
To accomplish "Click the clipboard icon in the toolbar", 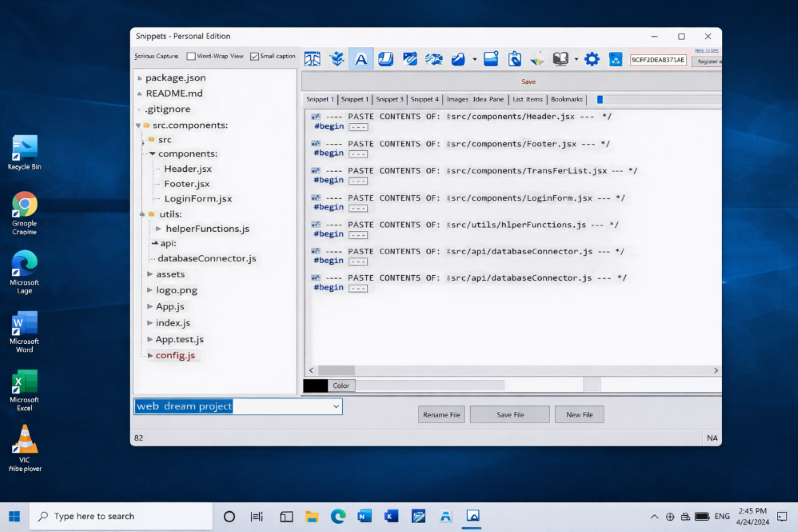I will 515,59.
